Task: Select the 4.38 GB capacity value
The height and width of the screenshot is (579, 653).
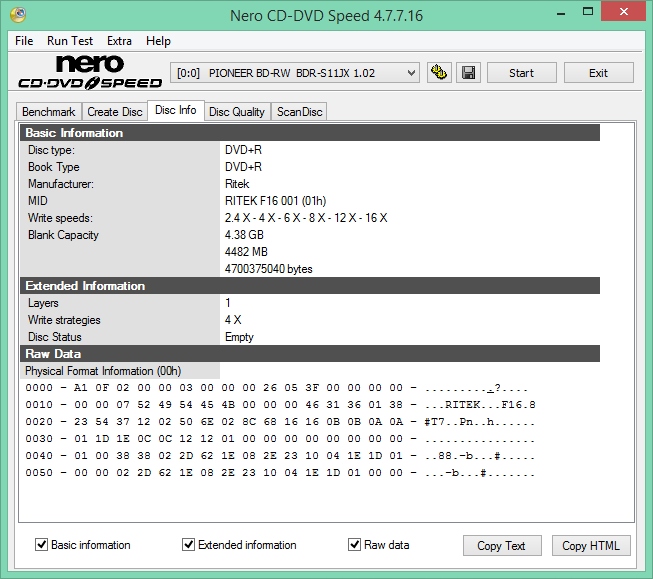Action: click(244, 235)
